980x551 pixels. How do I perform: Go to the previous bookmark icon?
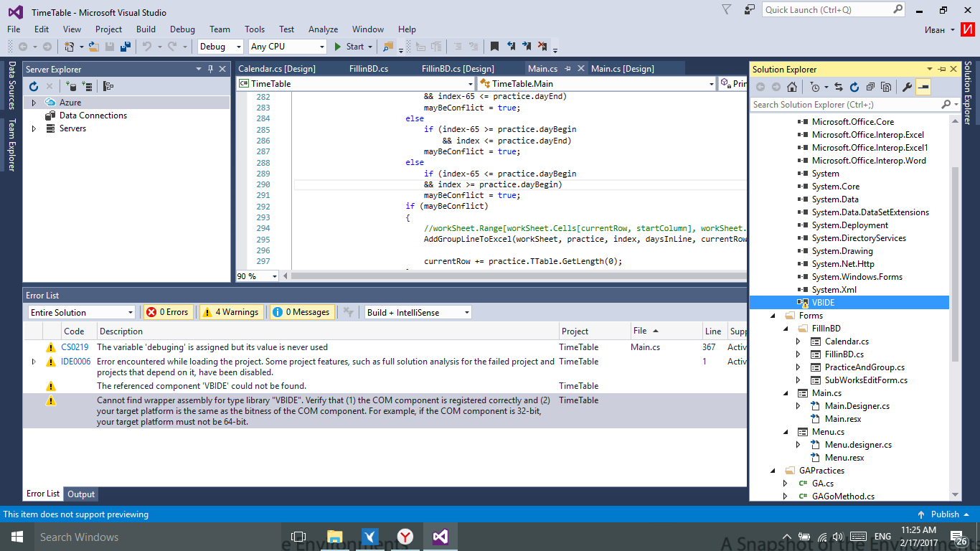511,47
